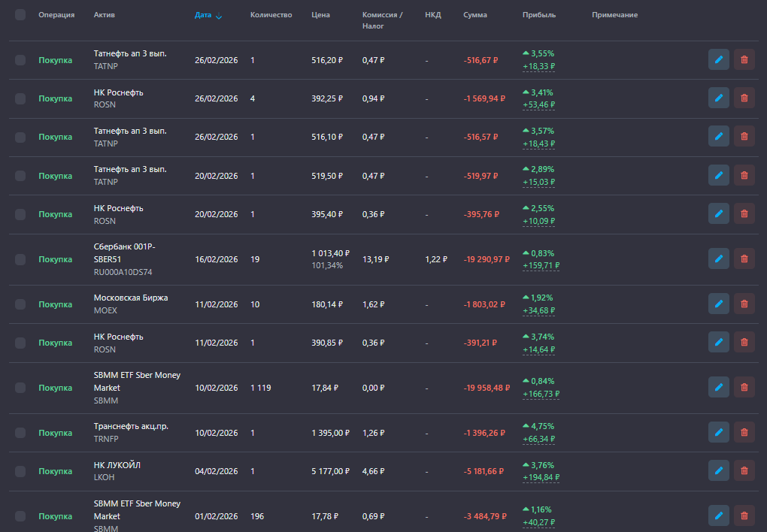The image size is (767, 532).
Task: Toggle checkbox for Транснефть акц.пр. row
Action: point(20,433)
